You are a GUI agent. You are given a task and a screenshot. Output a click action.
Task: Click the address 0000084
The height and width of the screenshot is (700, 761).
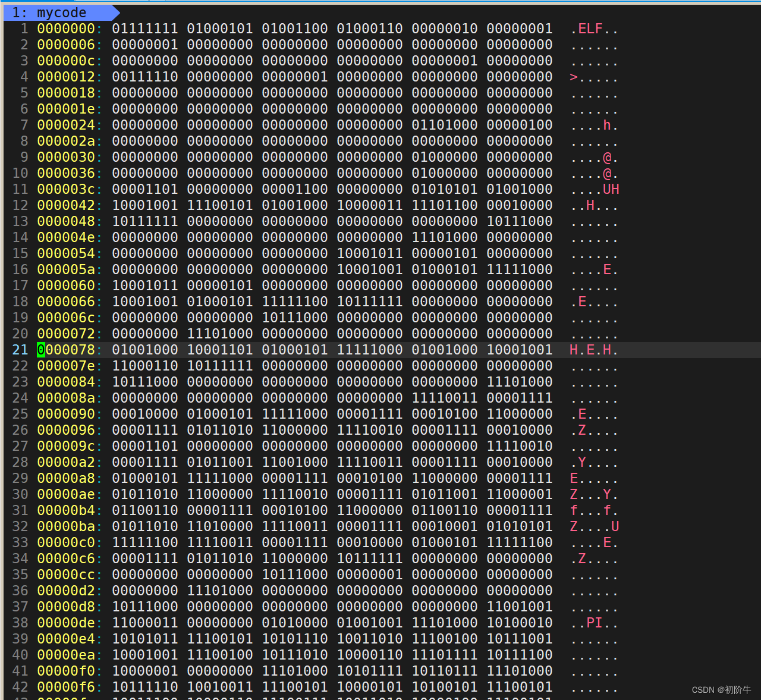(66, 382)
